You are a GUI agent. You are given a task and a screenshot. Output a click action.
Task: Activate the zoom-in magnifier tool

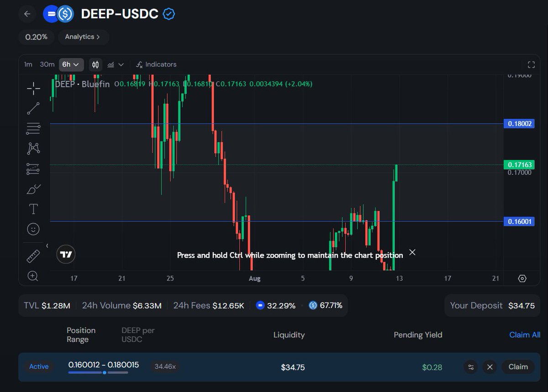pos(33,276)
